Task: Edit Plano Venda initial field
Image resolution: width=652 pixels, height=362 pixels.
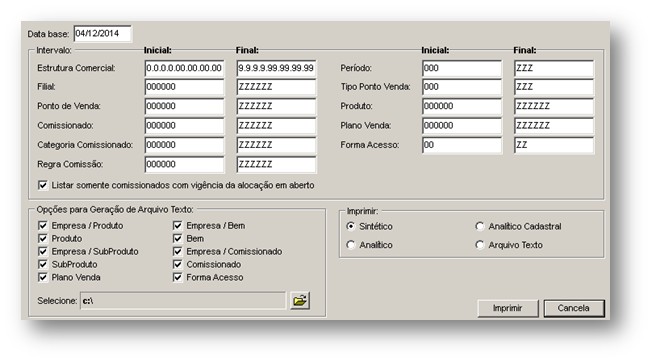Action: (x=462, y=126)
